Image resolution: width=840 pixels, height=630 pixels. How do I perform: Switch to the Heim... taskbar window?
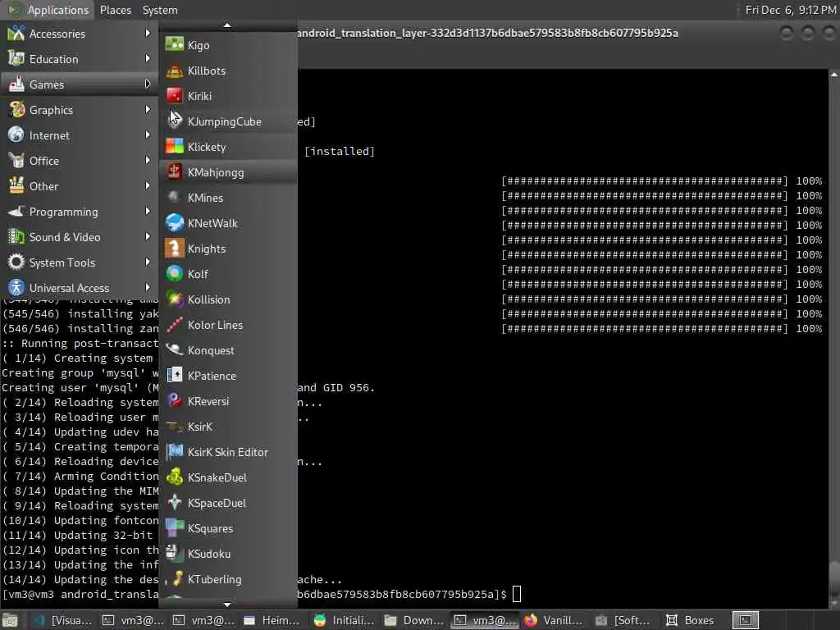coord(272,620)
